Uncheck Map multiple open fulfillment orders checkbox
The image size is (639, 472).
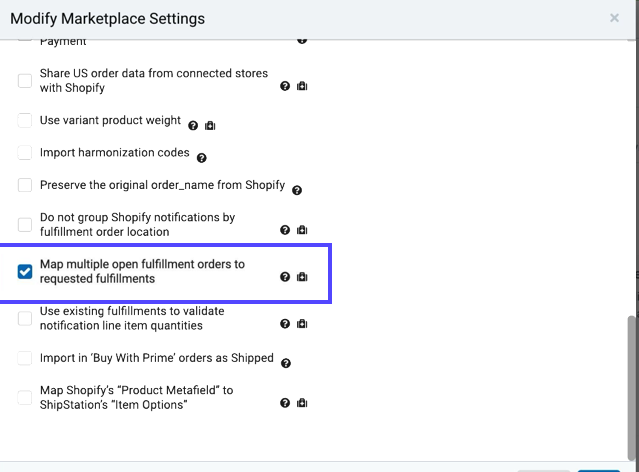pyautogui.click(x=25, y=271)
